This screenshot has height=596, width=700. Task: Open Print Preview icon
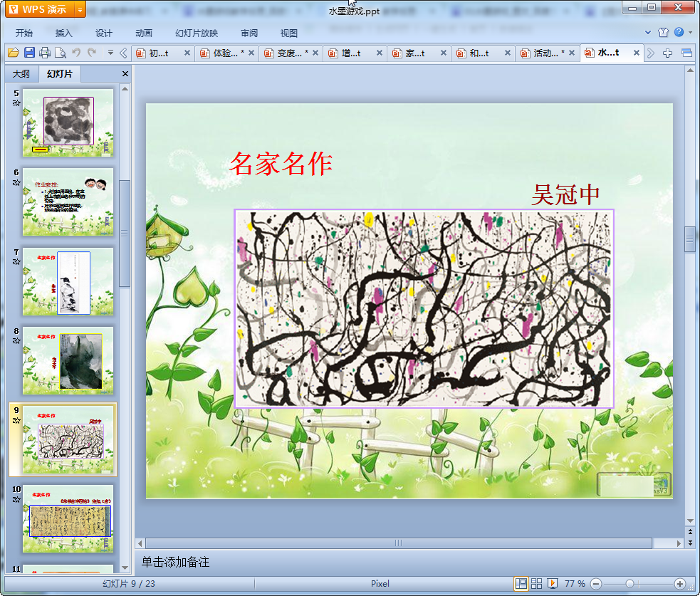click(x=61, y=53)
